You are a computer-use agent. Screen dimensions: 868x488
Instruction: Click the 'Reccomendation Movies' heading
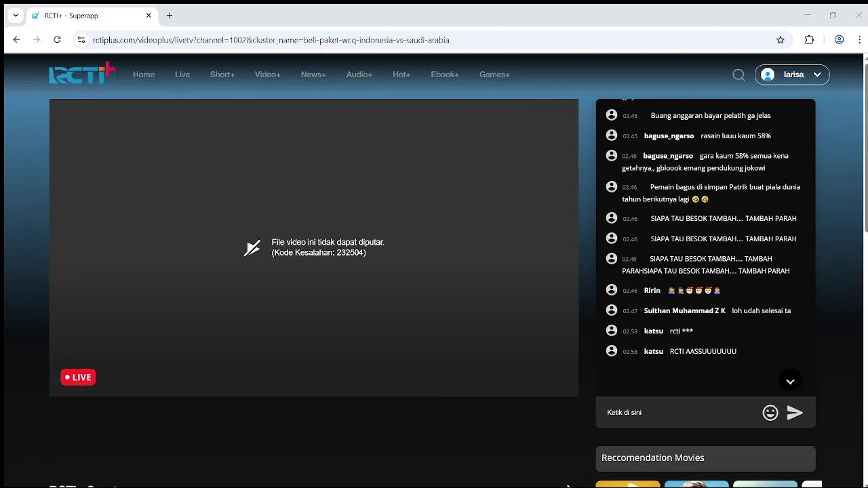point(653,458)
